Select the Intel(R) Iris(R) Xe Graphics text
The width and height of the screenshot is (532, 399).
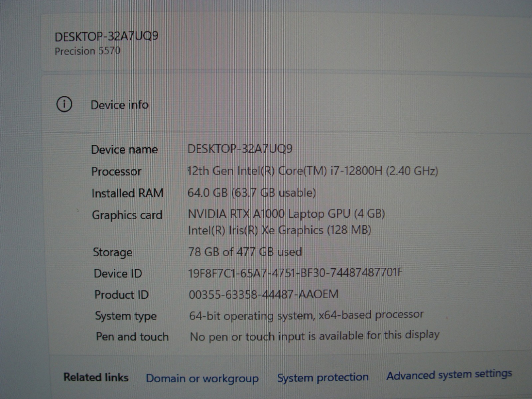tap(279, 230)
